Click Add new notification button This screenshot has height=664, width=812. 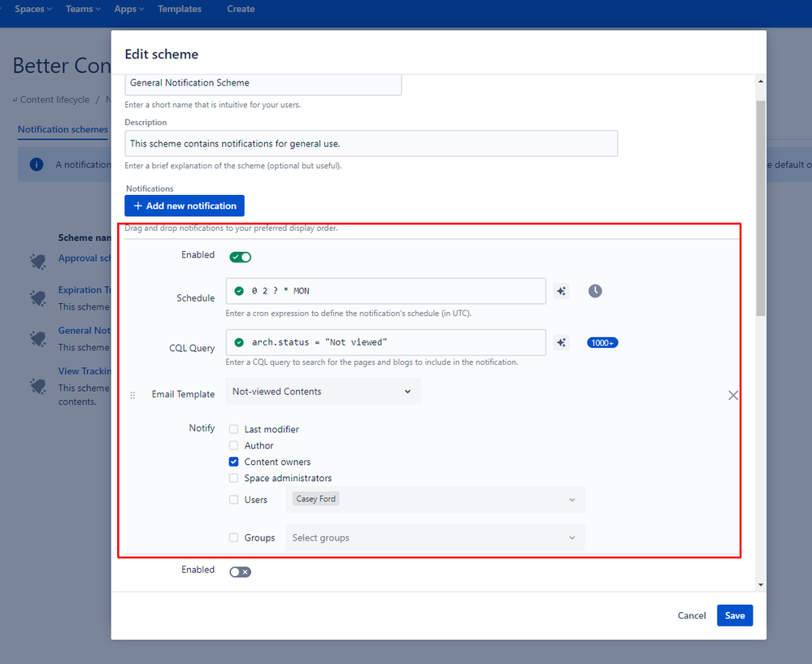point(185,206)
